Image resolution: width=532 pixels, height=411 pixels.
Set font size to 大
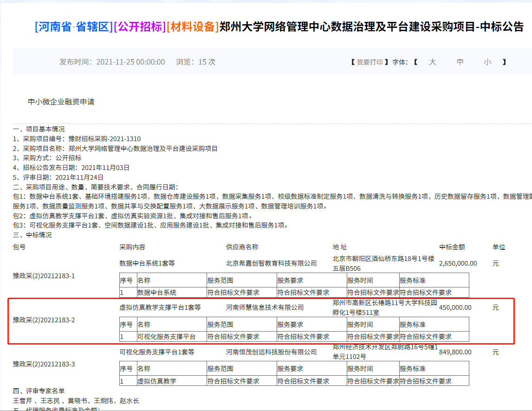pos(432,62)
